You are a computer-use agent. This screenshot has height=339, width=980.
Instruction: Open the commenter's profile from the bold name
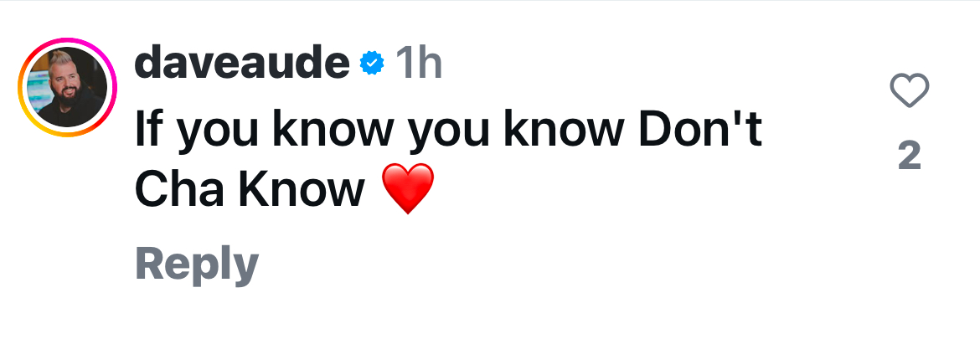(x=242, y=63)
